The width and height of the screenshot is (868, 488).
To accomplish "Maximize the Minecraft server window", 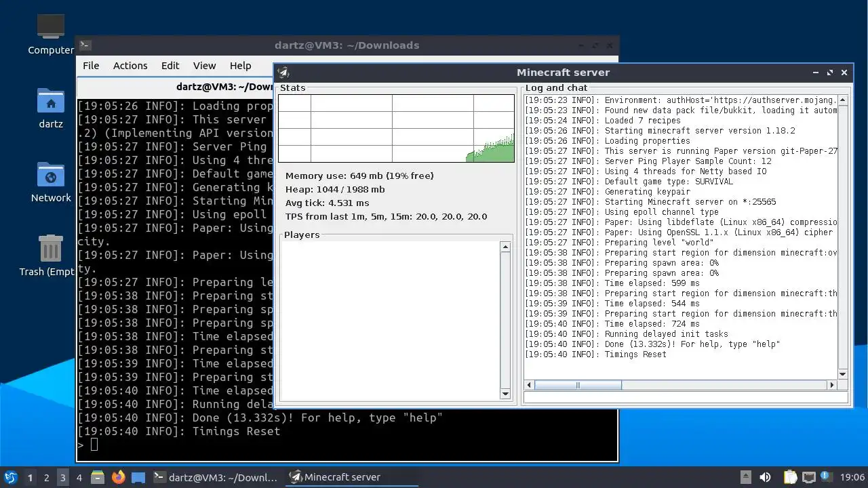I will 830,73.
